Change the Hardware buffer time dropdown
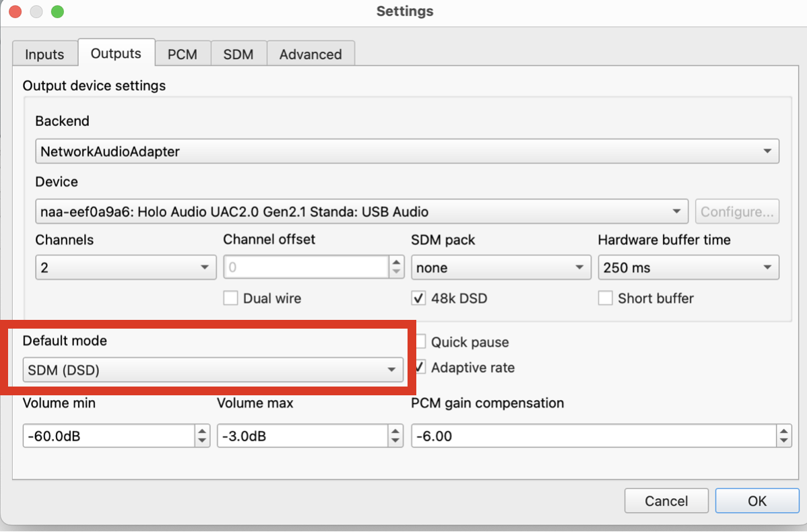Screen dimensions: 807x532 688,267
